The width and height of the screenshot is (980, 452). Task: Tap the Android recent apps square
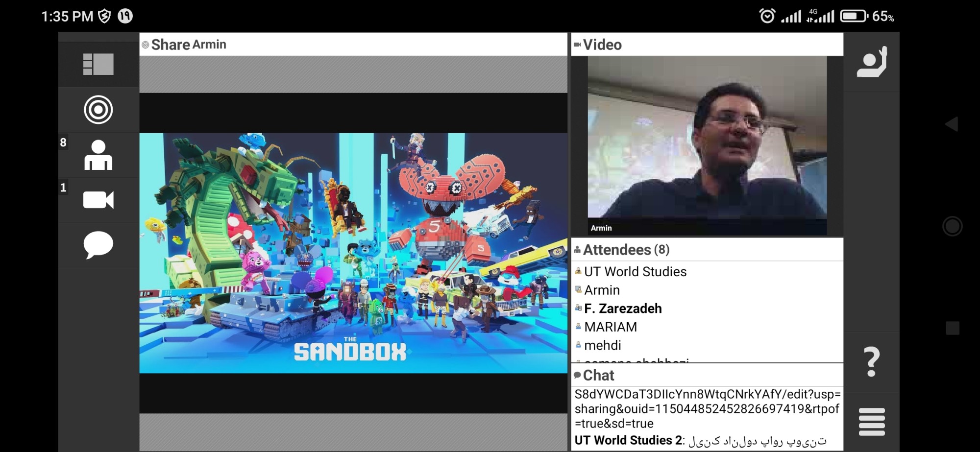(x=953, y=328)
